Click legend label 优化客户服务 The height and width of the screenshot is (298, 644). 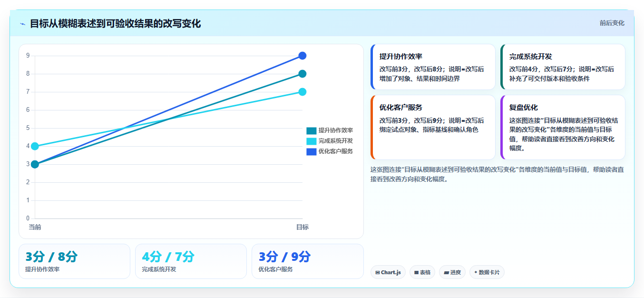(x=336, y=151)
